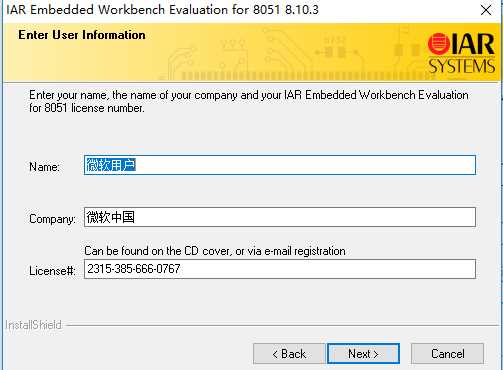Click the InstallShield text

[x=33, y=325]
